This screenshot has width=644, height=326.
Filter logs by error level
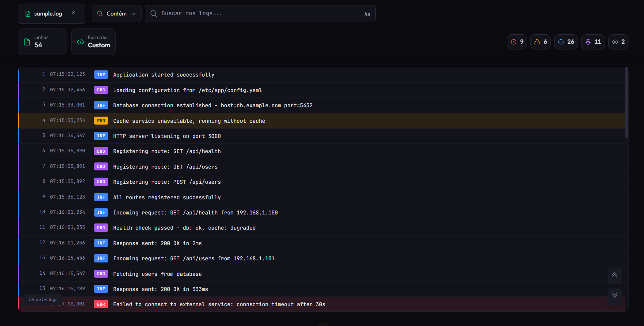[x=517, y=42]
